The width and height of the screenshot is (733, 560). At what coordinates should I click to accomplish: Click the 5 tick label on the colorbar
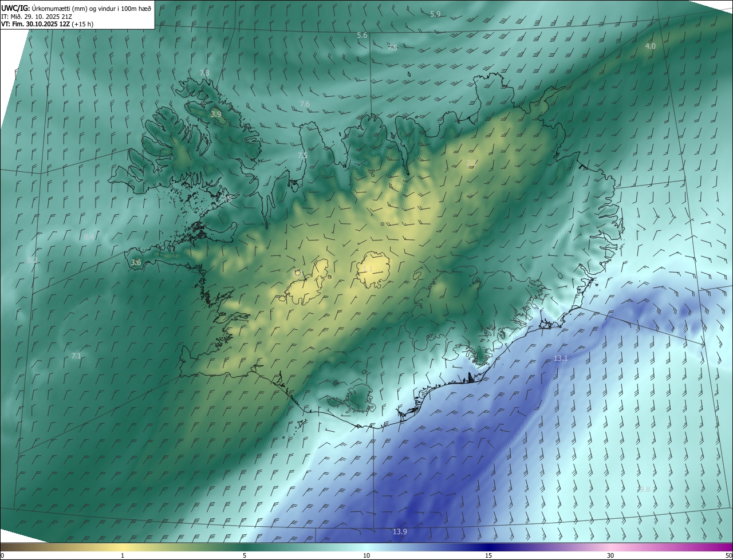coord(245,556)
